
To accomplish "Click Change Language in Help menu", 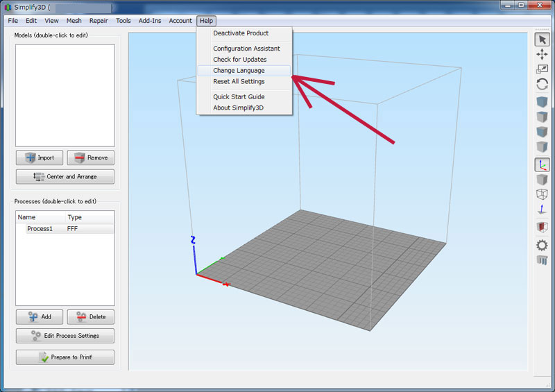I will (x=239, y=71).
